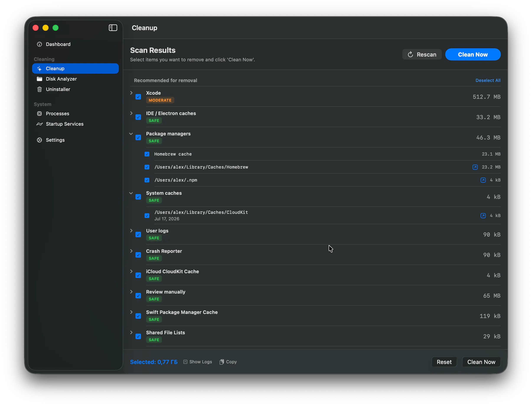Image resolution: width=532 pixels, height=406 pixels.
Task: Click the Show Logs icon
Action: click(185, 362)
